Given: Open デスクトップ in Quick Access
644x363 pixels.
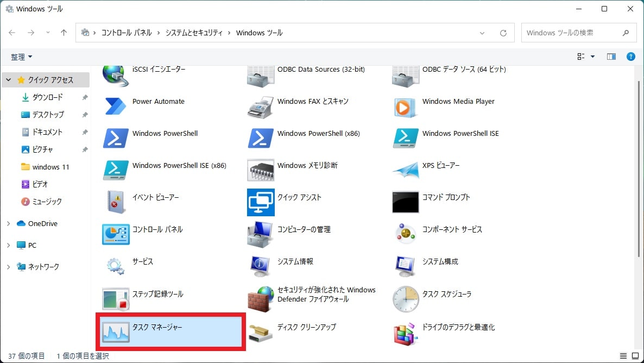Looking at the screenshot, I should point(48,115).
